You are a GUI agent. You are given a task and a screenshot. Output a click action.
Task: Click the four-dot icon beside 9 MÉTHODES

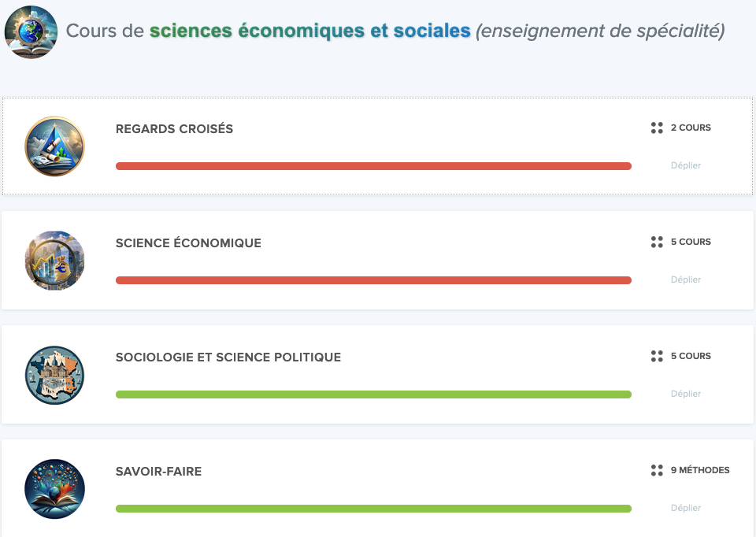(x=657, y=470)
